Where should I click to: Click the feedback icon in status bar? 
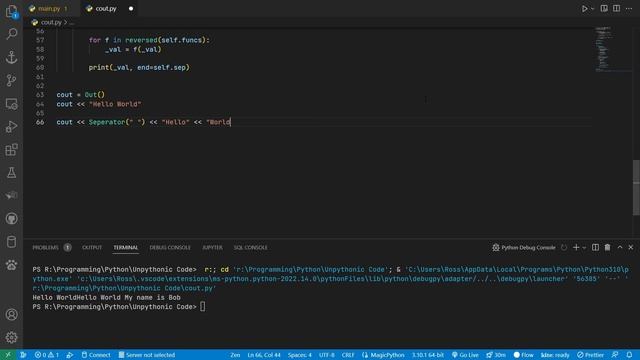point(615,355)
